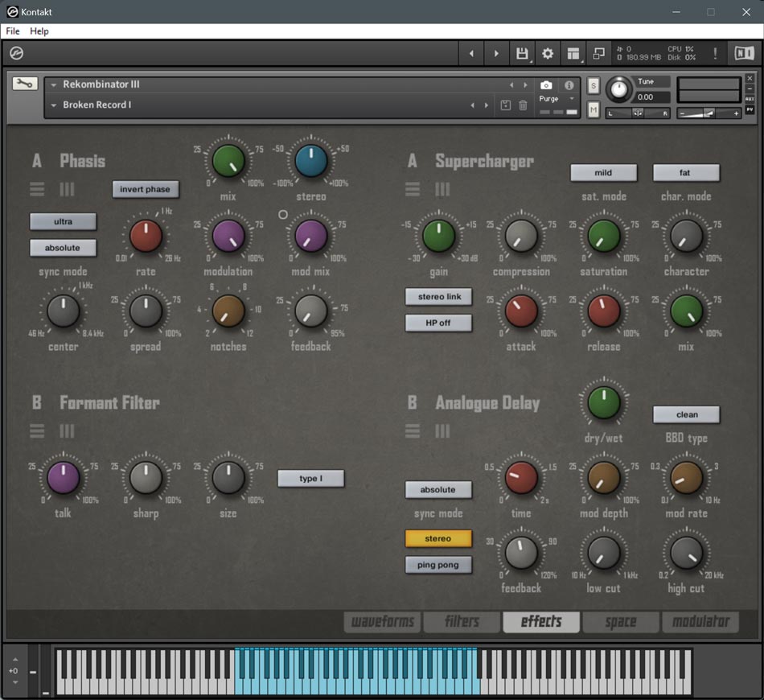Click Supercharger horizontal-lines icon
This screenshot has height=700, width=764.
tap(413, 189)
